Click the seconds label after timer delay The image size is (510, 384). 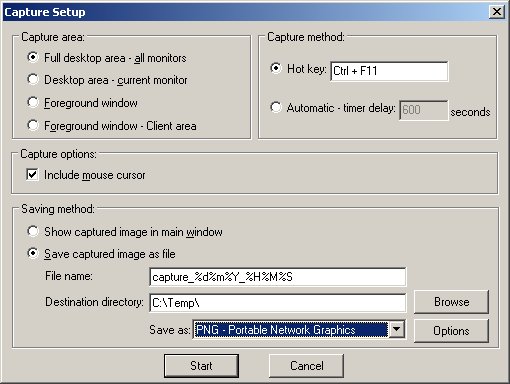pyautogui.click(x=470, y=112)
